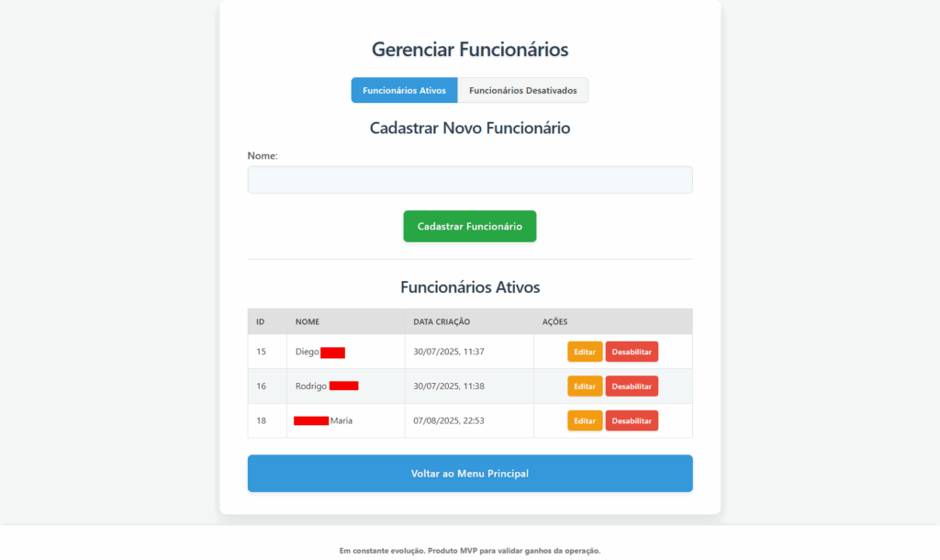
Task: Edit the Rodrigo employee row
Action: coord(585,386)
